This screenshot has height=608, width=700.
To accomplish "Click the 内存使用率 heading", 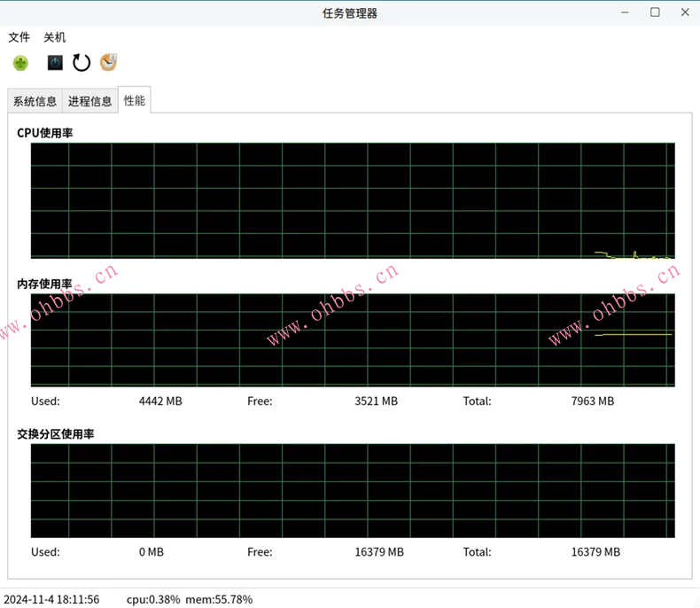I will 44,284.
